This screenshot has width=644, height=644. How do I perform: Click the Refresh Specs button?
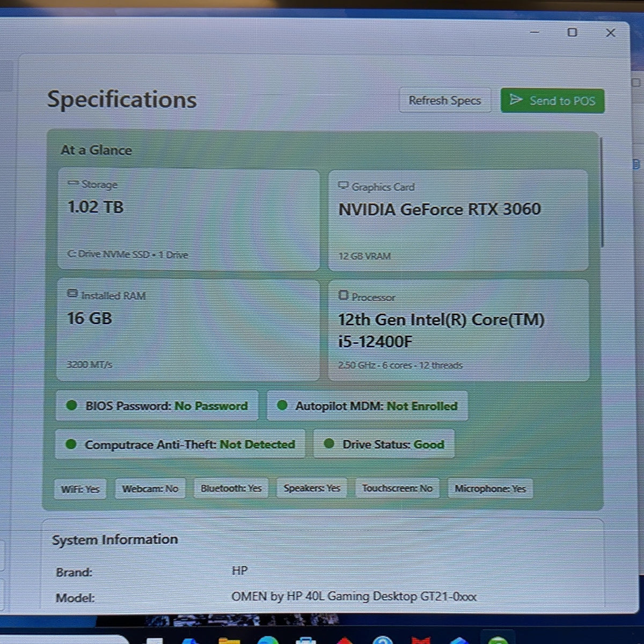click(x=445, y=100)
